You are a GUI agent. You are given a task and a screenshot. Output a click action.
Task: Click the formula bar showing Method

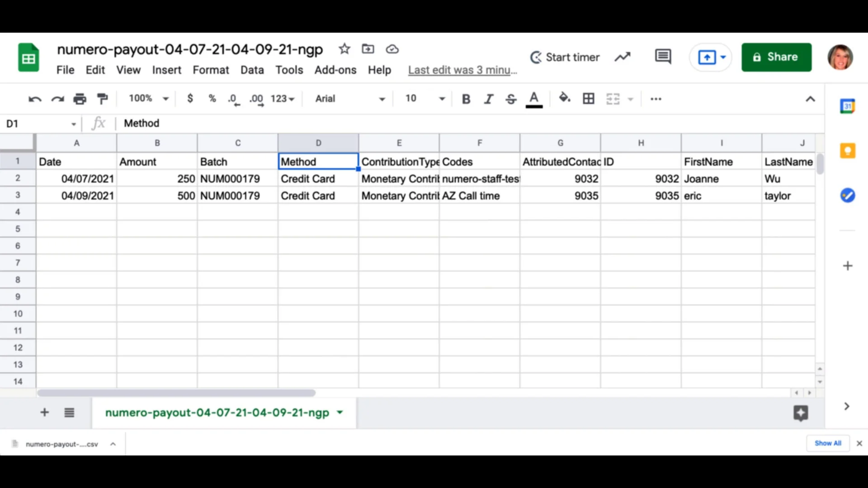470,123
